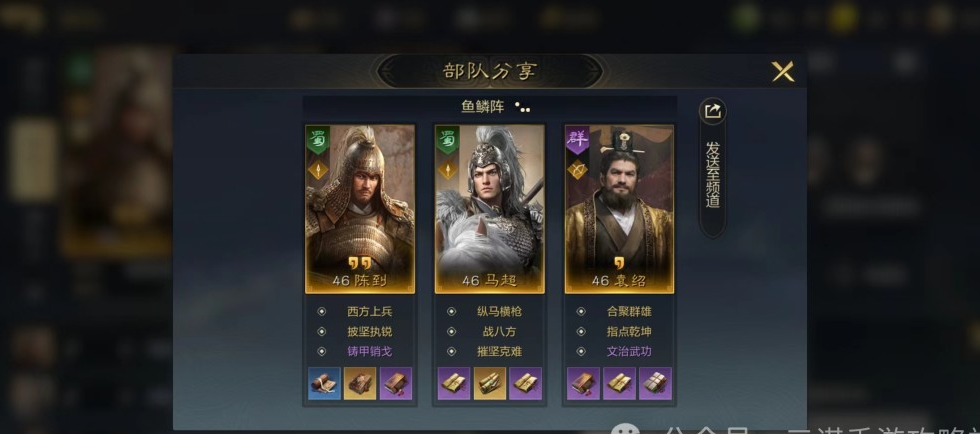Select the 铸甲销戈 skill entry
This screenshot has width=980, height=434.
pos(369,351)
